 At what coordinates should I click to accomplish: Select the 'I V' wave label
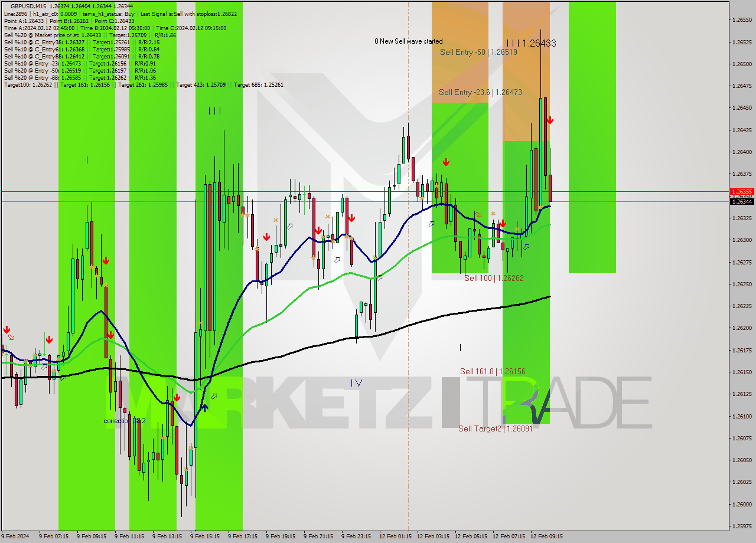click(356, 383)
